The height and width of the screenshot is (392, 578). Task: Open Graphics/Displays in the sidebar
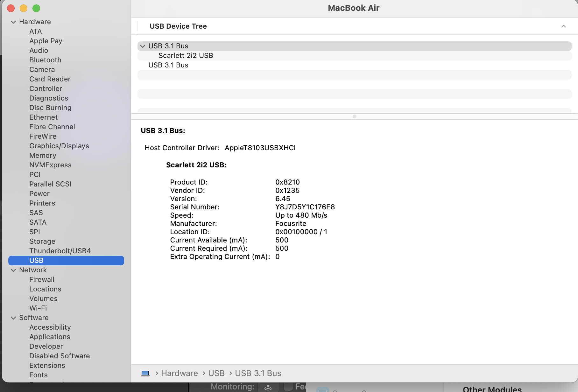tap(59, 146)
